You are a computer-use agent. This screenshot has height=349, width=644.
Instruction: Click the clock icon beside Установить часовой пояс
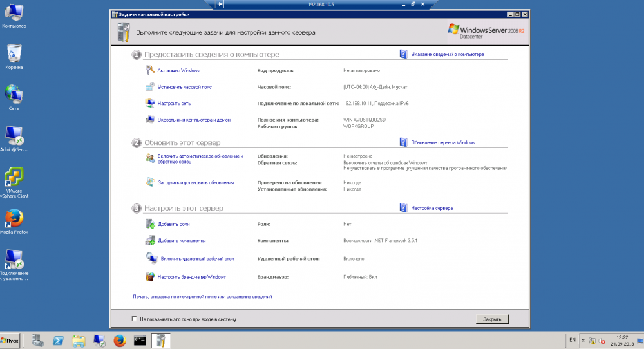pyautogui.click(x=150, y=87)
